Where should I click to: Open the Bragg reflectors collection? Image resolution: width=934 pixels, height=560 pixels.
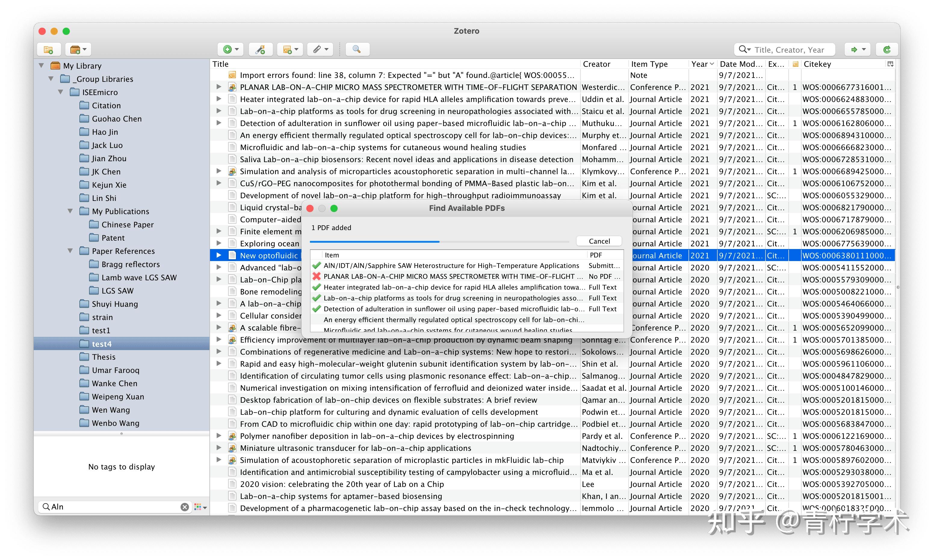tap(130, 264)
